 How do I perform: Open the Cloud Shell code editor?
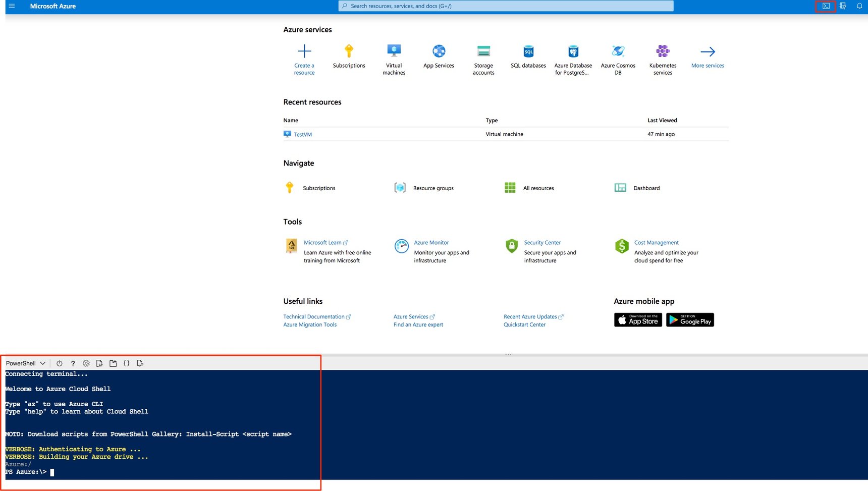pyautogui.click(x=127, y=363)
